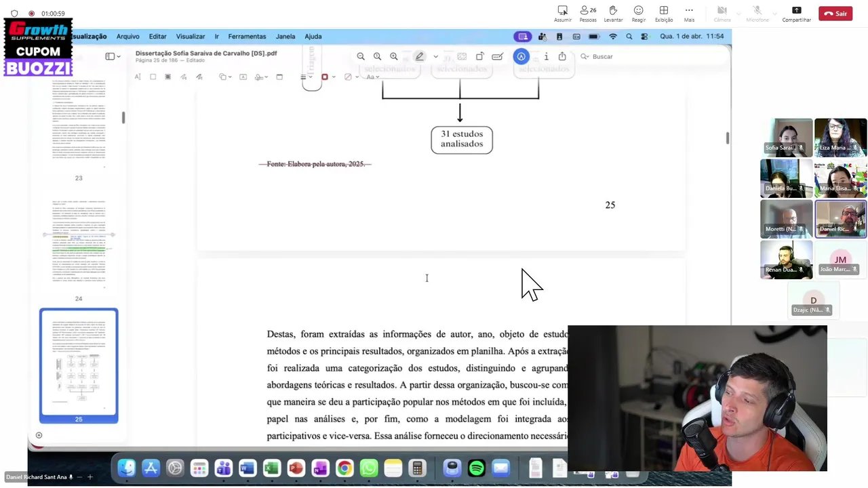Open the Mais options menu
This screenshot has width=868, height=488.
pyautogui.click(x=689, y=13)
